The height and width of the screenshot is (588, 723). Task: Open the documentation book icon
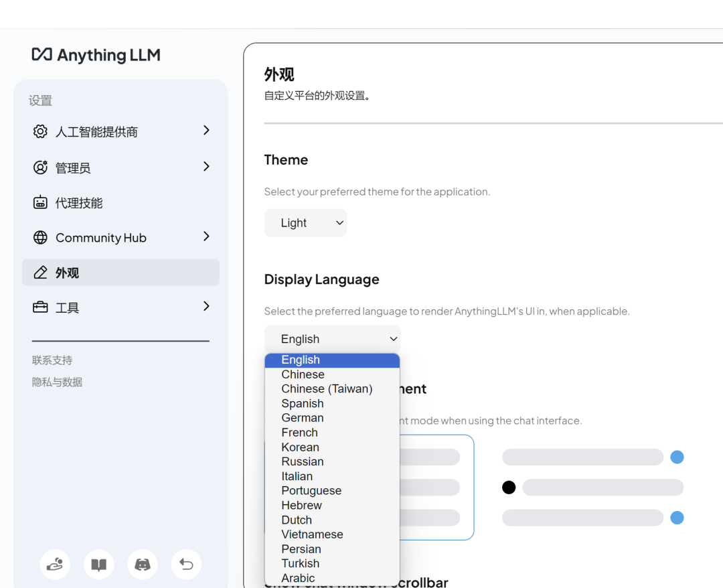[98, 564]
